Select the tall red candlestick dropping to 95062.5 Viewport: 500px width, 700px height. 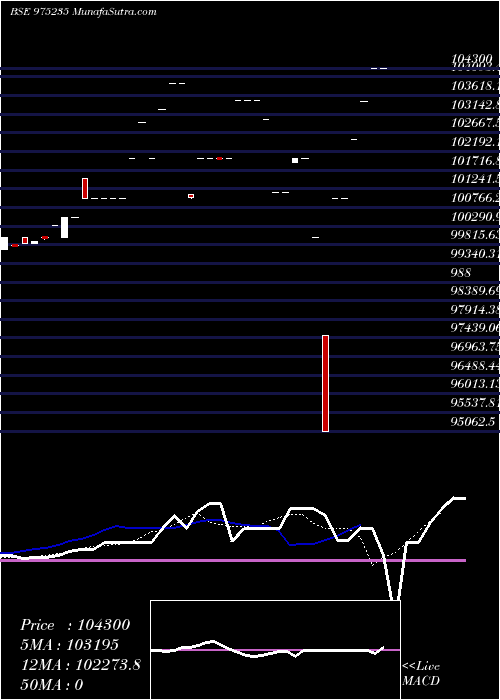pos(325,383)
